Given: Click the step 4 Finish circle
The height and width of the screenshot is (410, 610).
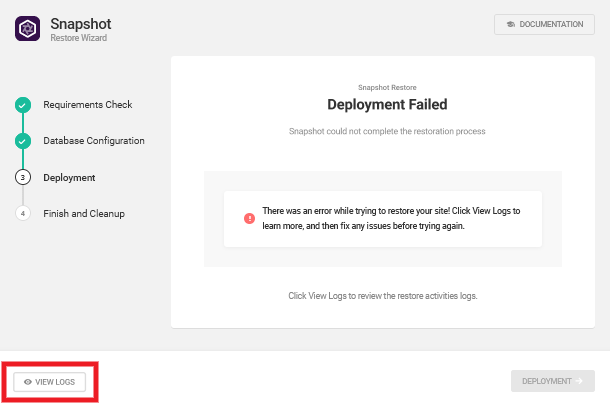Looking at the screenshot, I should click(x=23, y=214).
